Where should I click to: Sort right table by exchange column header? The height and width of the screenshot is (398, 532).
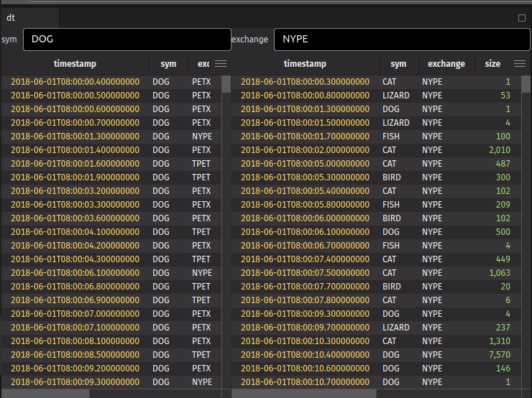(446, 64)
